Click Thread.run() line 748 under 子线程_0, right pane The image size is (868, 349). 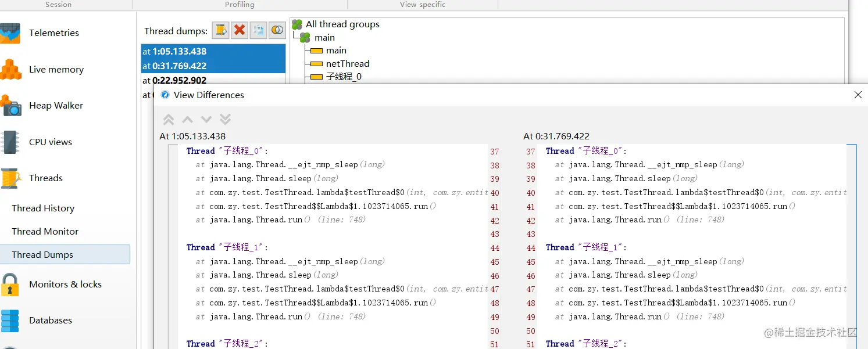tap(640, 220)
